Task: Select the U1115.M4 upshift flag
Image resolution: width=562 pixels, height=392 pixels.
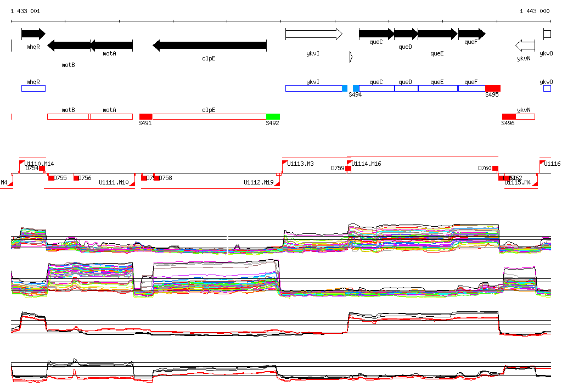Action: (535, 183)
